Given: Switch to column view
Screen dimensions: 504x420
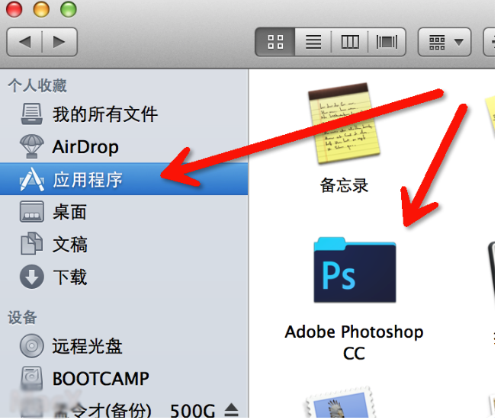Looking at the screenshot, I should [350, 42].
